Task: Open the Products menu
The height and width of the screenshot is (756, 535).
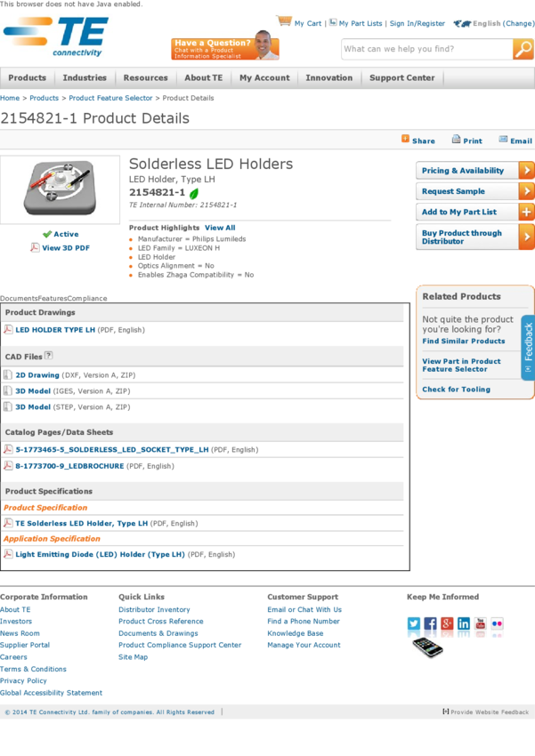Action: [x=27, y=77]
